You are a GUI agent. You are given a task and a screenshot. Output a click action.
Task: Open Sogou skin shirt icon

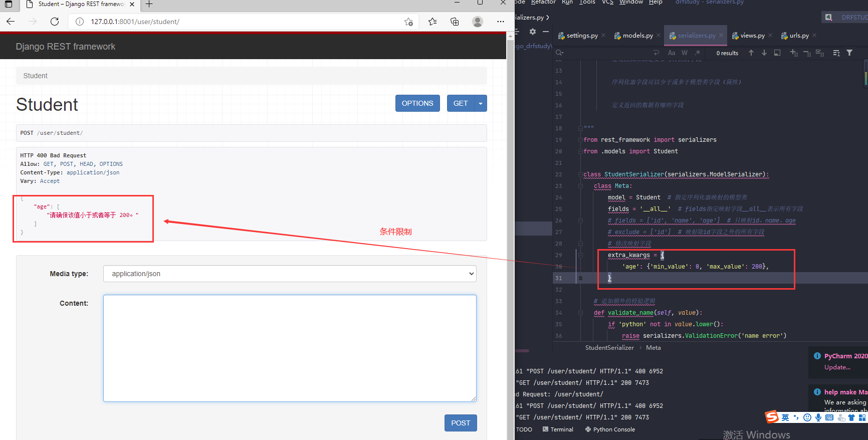tap(851, 417)
